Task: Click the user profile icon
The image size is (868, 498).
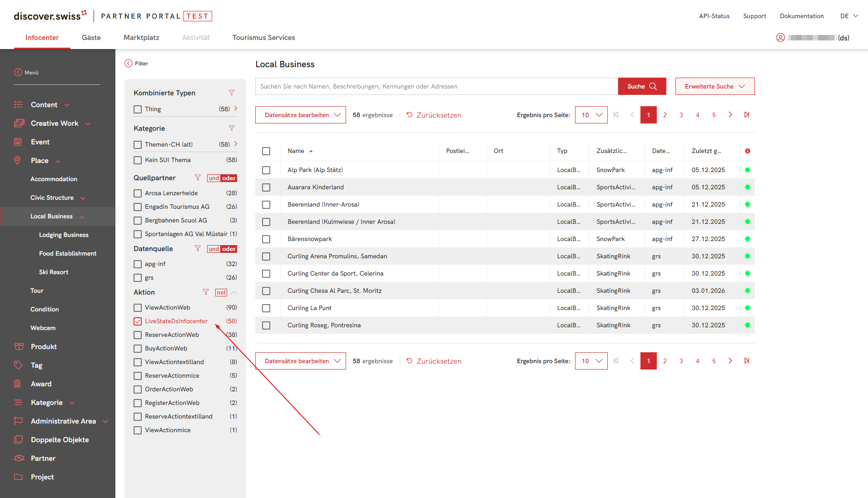Action: click(780, 38)
